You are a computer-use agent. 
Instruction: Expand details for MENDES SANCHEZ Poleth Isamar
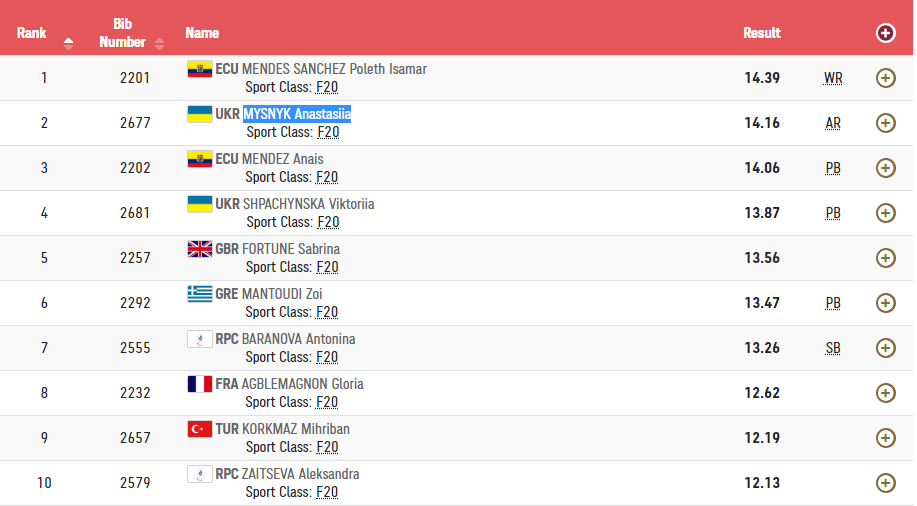tap(885, 78)
